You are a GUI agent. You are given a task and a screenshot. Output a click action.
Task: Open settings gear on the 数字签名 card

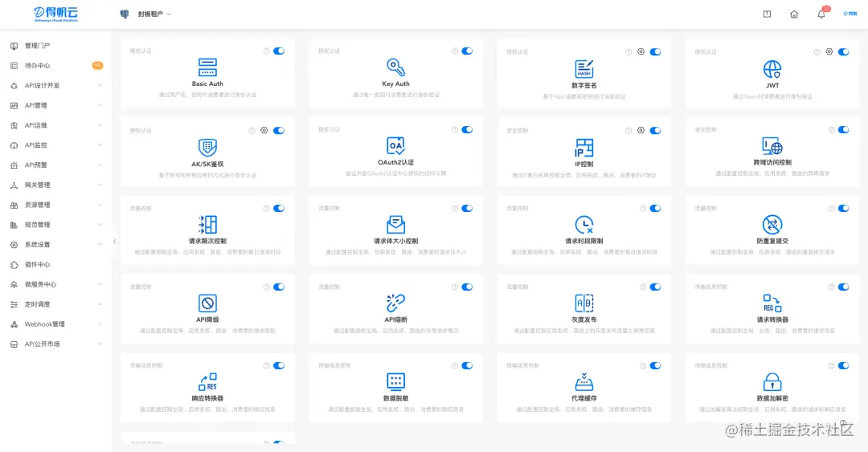pyautogui.click(x=641, y=51)
